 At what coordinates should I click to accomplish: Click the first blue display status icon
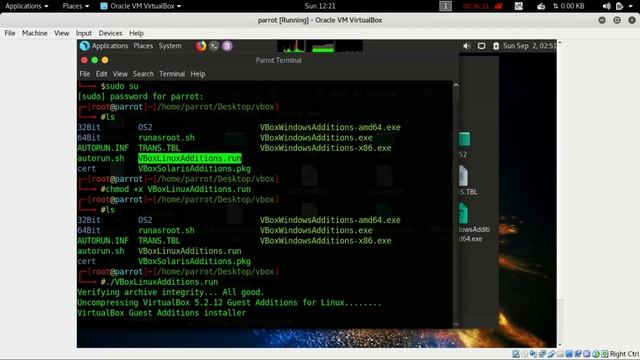(x=569, y=354)
